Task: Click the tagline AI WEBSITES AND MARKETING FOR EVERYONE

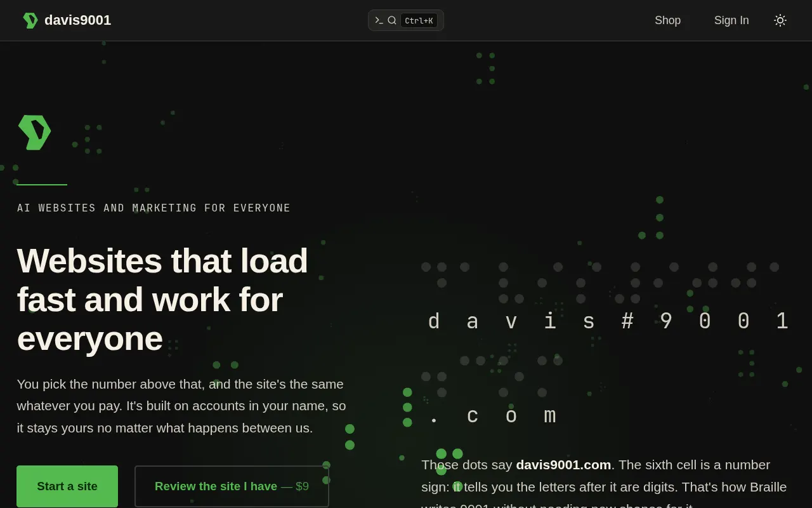Action: [154, 208]
